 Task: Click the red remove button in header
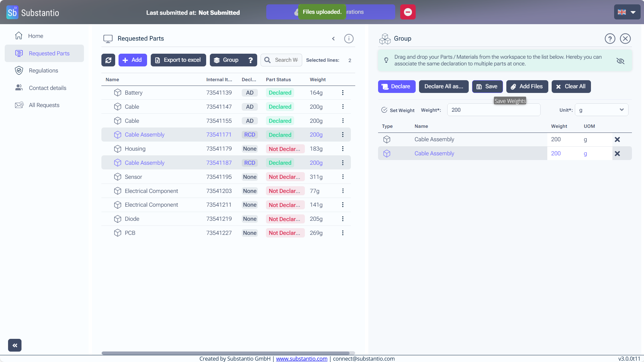408,12
